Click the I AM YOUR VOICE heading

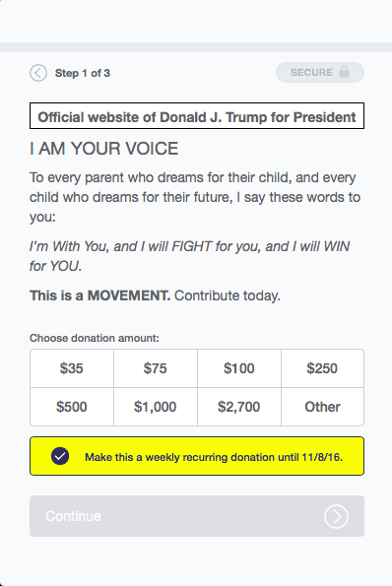(x=103, y=149)
